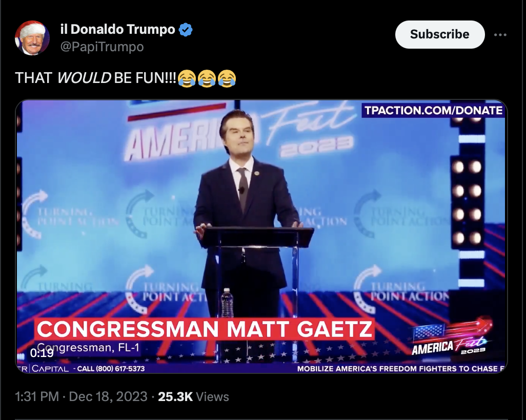The width and height of the screenshot is (526, 420).
Task: Click the @PapiTrumpo handle
Action: coord(102,47)
